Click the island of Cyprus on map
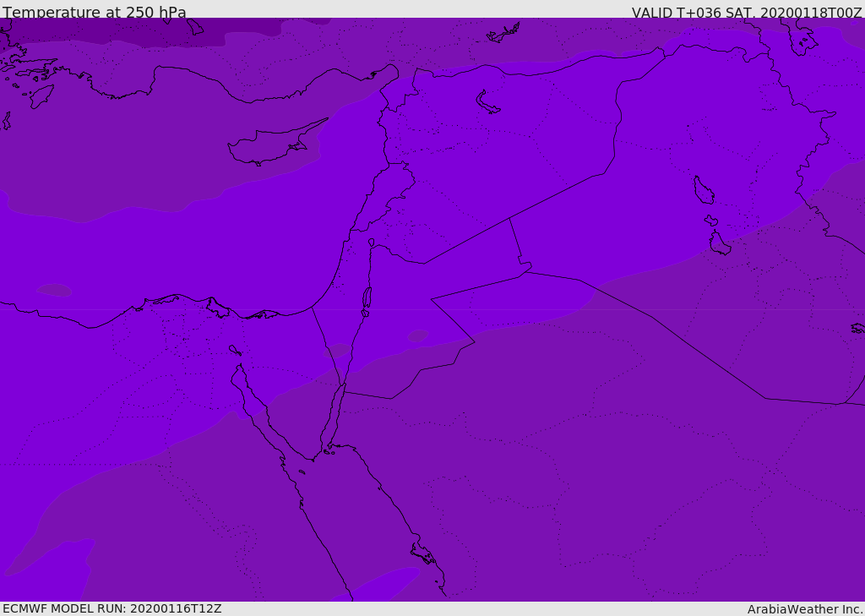The height and width of the screenshot is (616, 865). coord(276,144)
